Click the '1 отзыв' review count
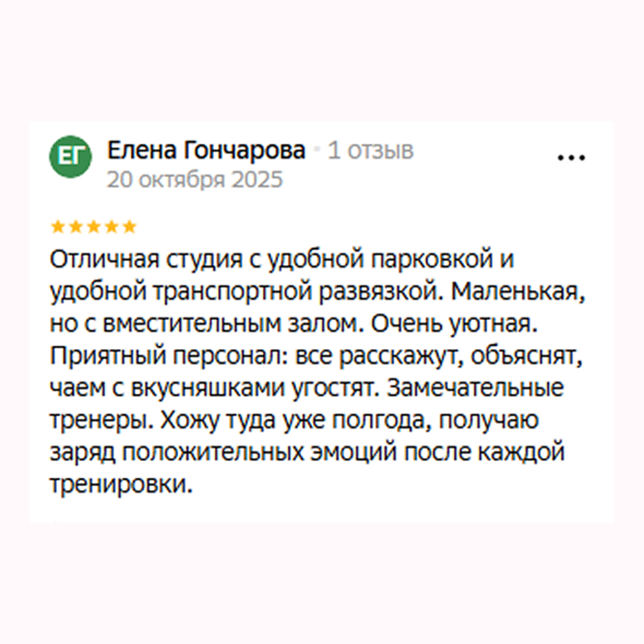This screenshot has width=644, height=644. click(371, 151)
